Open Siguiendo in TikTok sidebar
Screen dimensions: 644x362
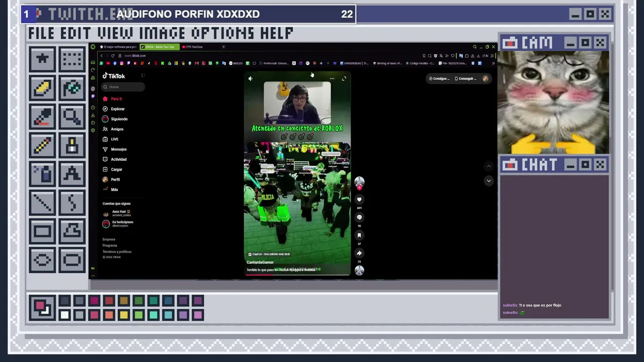pos(115,119)
